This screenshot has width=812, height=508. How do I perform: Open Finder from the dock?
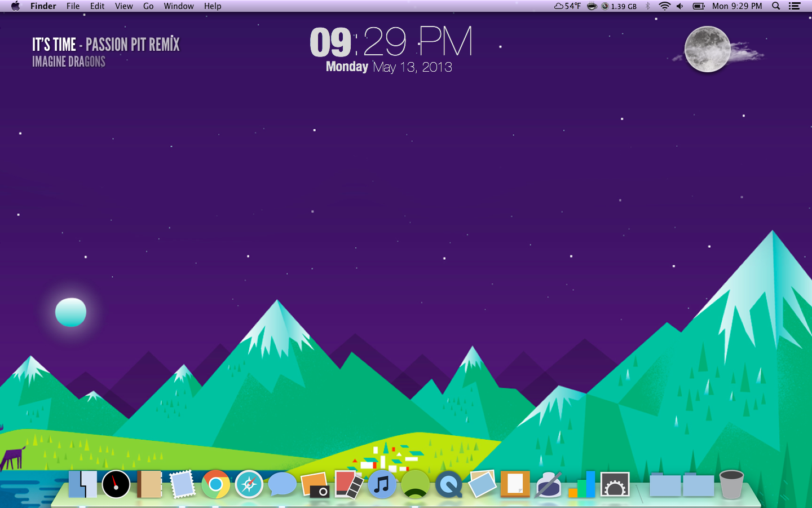[x=82, y=484]
